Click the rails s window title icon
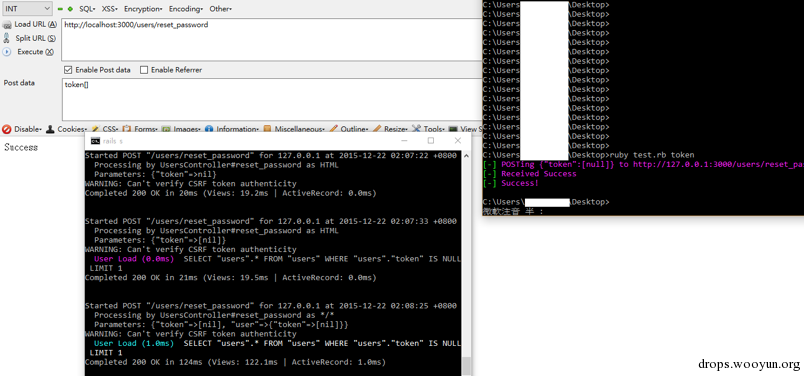 [x=95, y=141]
